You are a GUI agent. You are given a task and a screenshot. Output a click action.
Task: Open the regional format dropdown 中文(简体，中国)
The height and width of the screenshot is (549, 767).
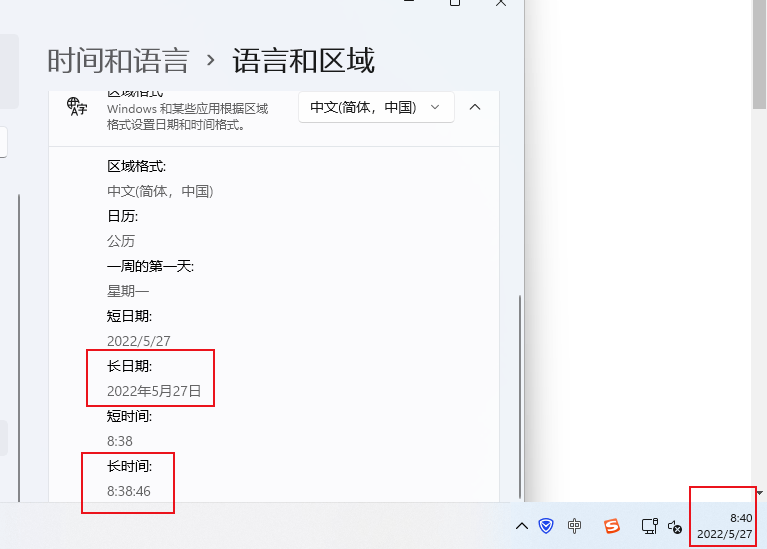(x=376, y=107)
